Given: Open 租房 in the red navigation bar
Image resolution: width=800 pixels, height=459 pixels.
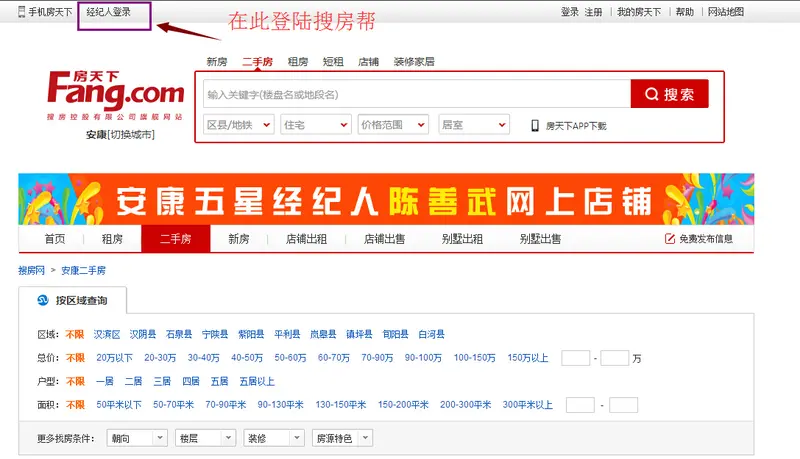Looking at the screenshot, I should click(112, 239).
